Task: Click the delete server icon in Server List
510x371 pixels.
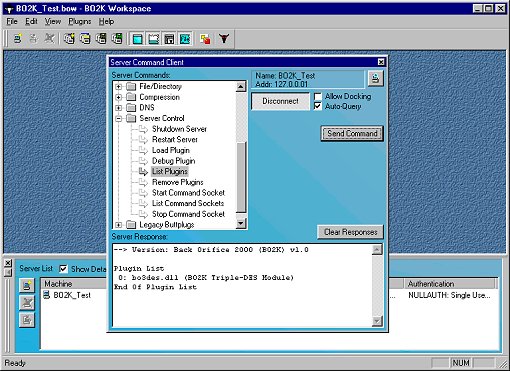Action: 27,303
